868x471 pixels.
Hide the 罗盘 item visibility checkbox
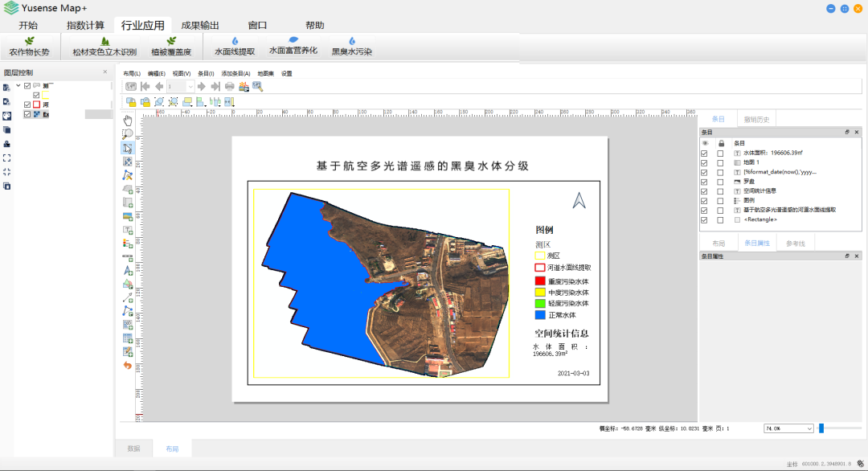click(x=704, y=182)
